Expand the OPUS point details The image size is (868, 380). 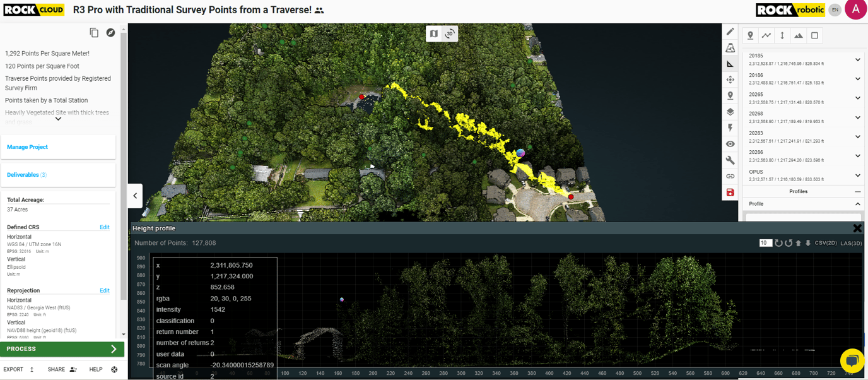(x=857, y=175)
